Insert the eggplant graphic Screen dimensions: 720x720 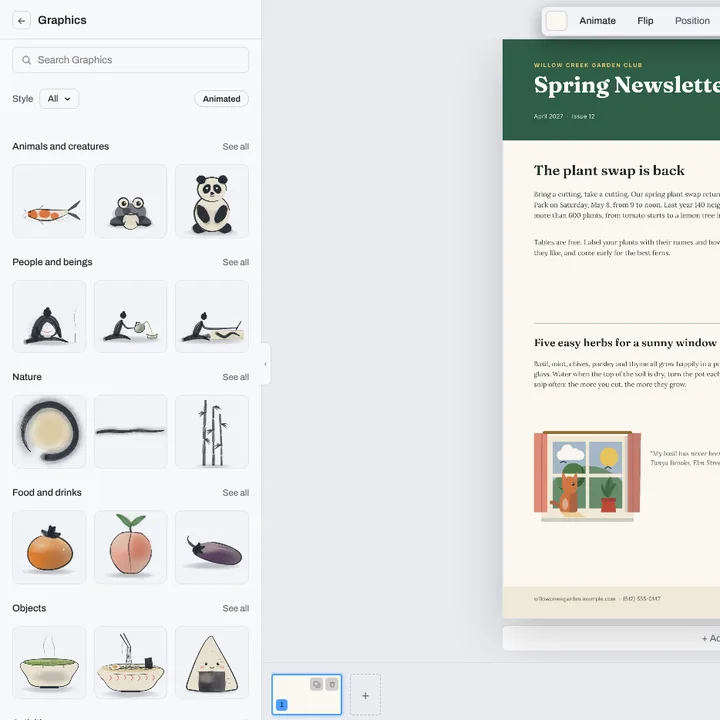(212, 547)
